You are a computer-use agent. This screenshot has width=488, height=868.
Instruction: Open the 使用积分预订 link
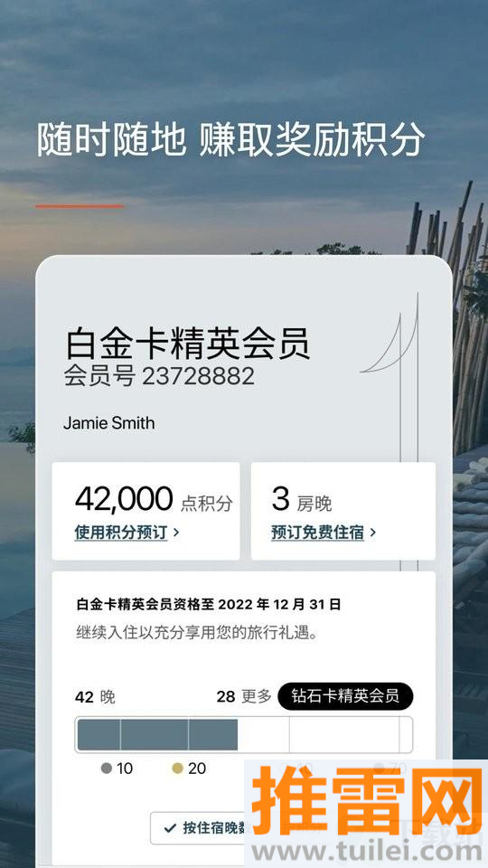coord(121,533)
